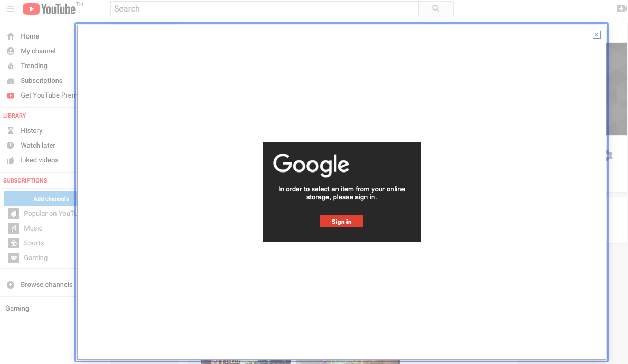Open the Trending page

pos(34,65)
